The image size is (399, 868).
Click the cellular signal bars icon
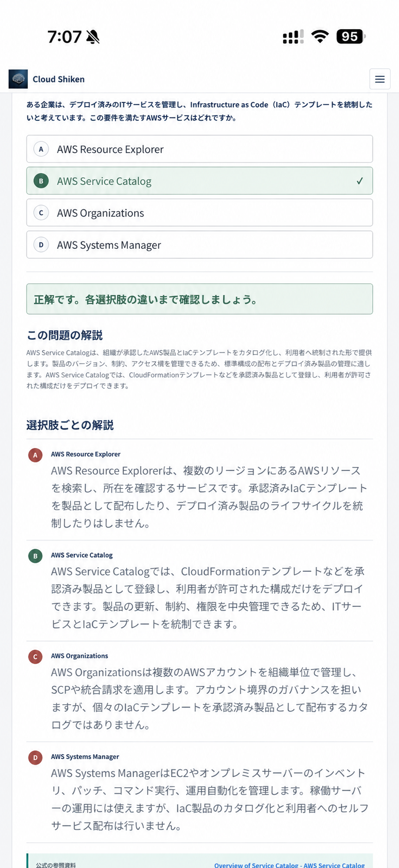point(293,37)
